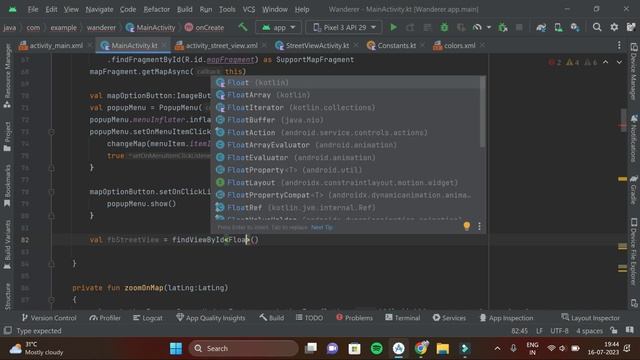Screen dimensions: 640x360
Task: Open the Project tool window
Action: 7,136
